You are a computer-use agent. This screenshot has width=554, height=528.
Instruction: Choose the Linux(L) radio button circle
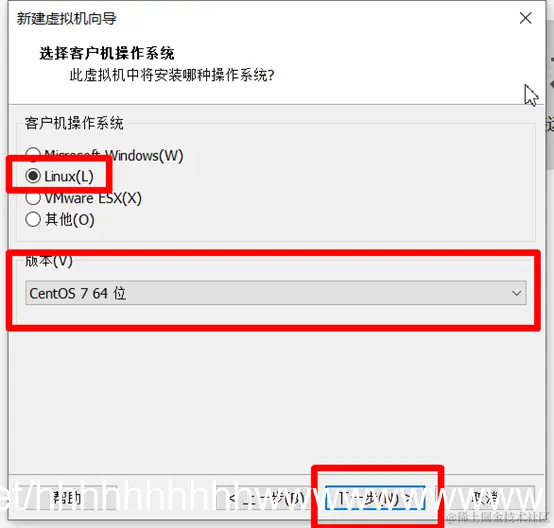click(x=33, y=176)
